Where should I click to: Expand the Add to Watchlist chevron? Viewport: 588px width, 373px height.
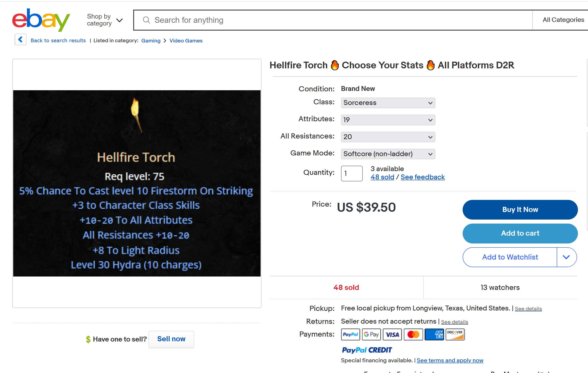[x=566, y=257]
